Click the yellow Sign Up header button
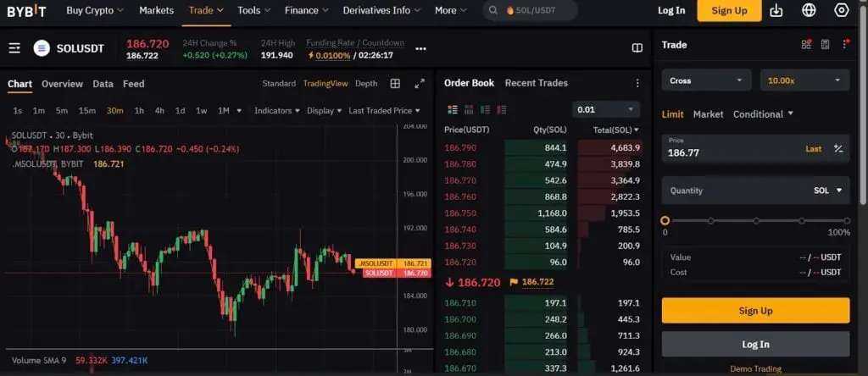This screenshot has height=376, width=868. pyautogui.click(x=729, y=10)
